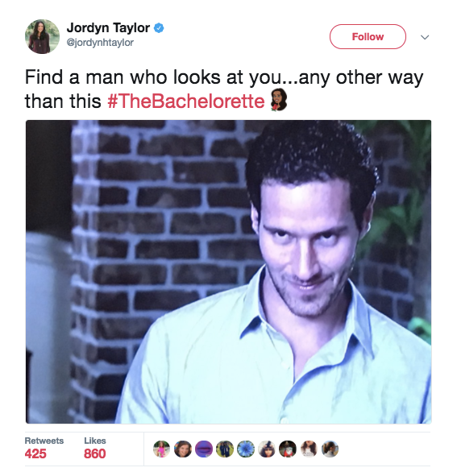Open the #TheBachelorette hashtag link
This screenshot has width=457, height=476.
186,101
